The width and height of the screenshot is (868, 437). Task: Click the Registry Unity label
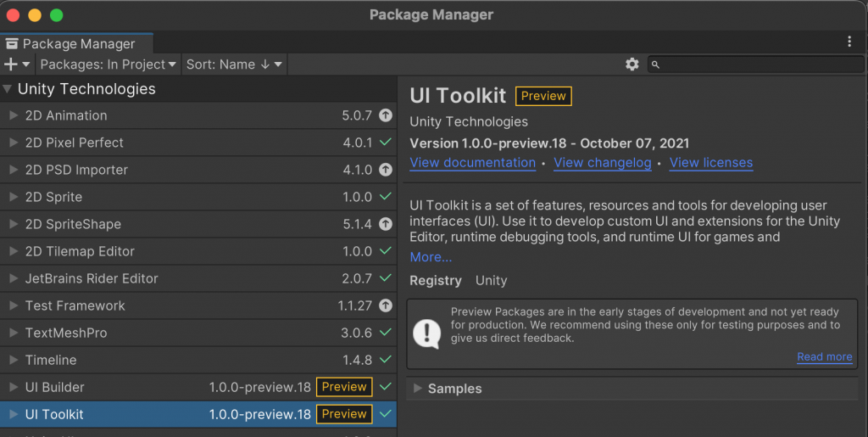[459, 281]
